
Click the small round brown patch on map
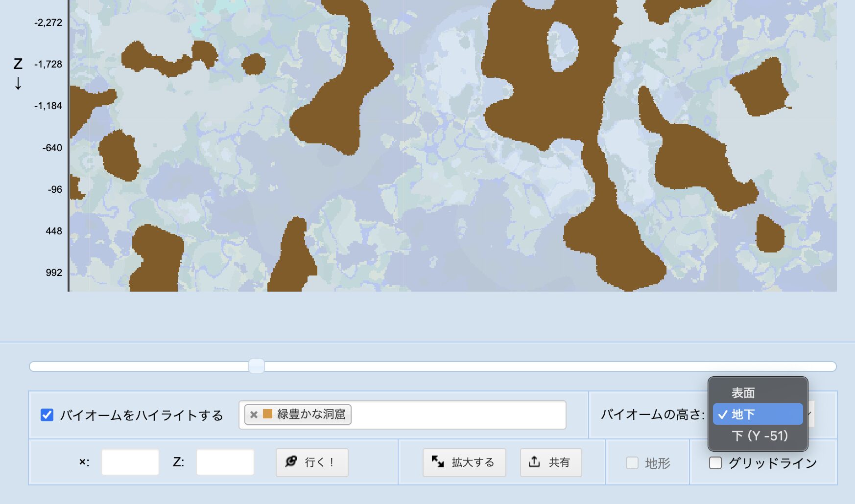coord(254,64)
